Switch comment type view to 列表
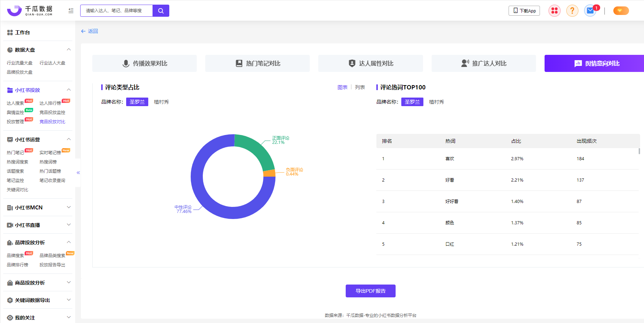 tap(360, 87)
